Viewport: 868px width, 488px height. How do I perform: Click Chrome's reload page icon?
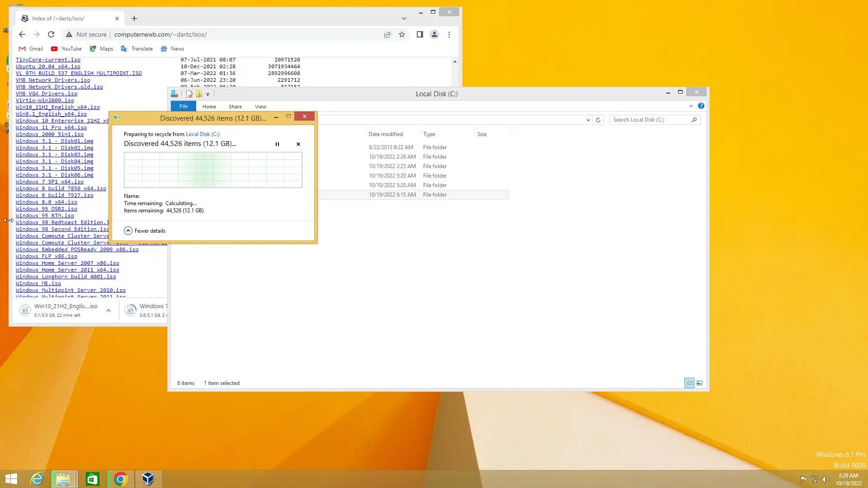pos(51,34)
